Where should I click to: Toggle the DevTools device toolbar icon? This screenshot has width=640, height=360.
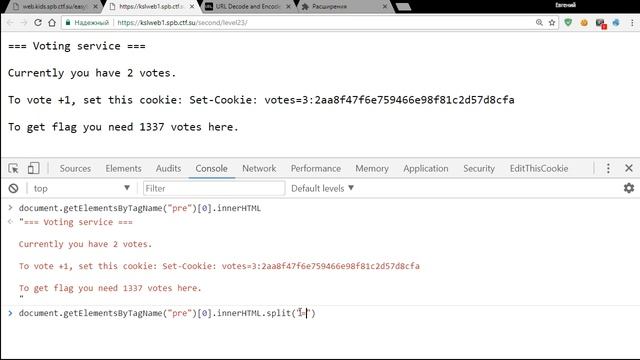(x=33, y=168)
